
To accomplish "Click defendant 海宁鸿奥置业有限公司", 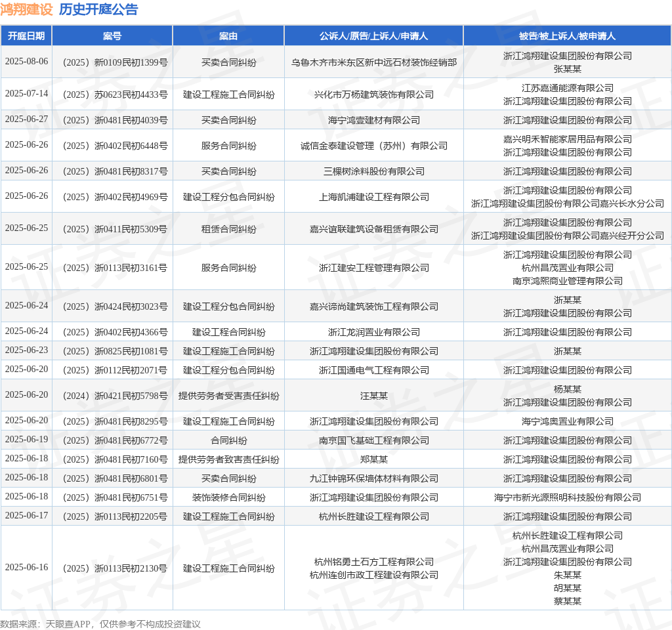I will [568, 422].
